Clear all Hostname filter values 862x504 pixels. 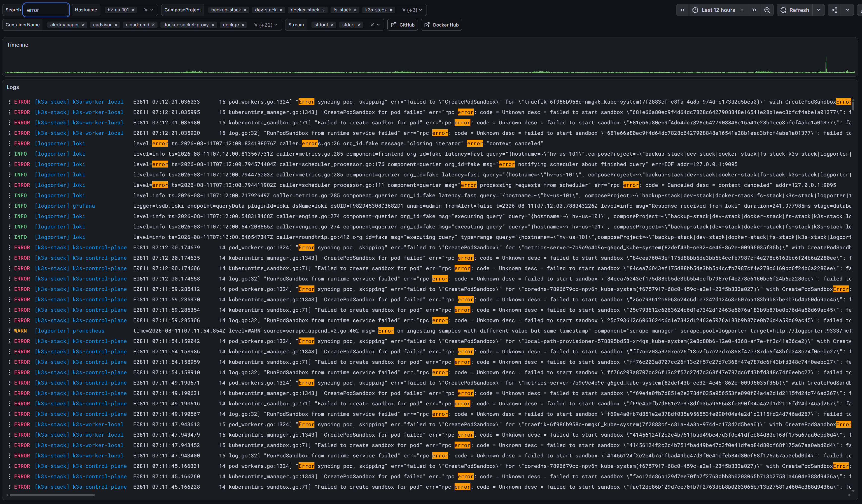point(146,10)
